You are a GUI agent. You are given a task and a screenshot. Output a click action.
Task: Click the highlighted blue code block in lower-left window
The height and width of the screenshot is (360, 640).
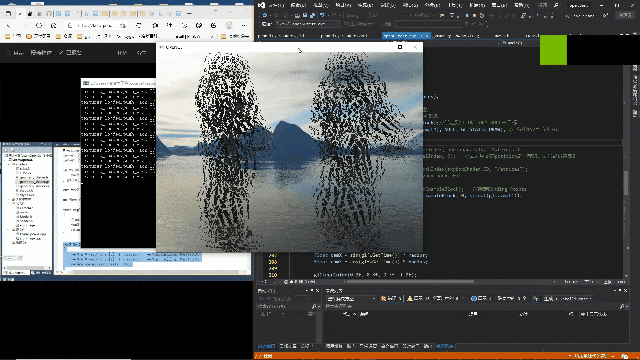click(x=133, y=259)
